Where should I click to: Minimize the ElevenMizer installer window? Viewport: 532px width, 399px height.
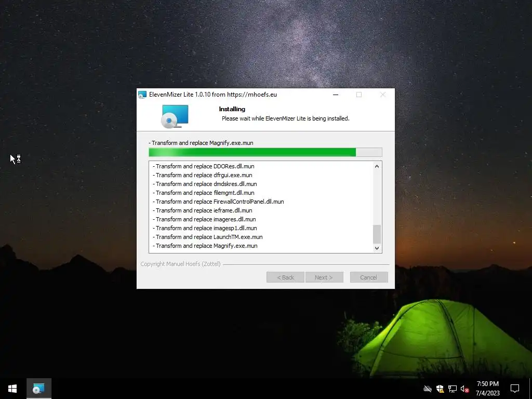pyautogui.click(x=336, y=95)
